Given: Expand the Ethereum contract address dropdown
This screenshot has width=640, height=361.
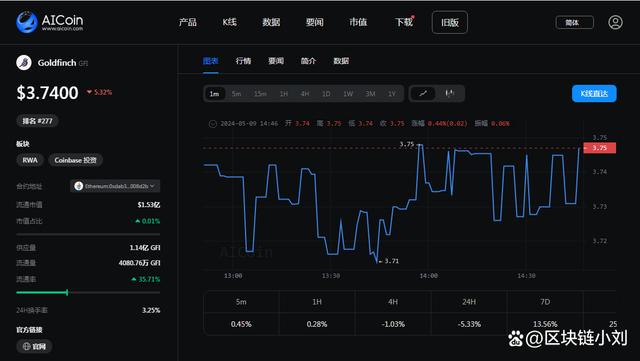Looking at the screenshot, I should [x=115, y=186].
